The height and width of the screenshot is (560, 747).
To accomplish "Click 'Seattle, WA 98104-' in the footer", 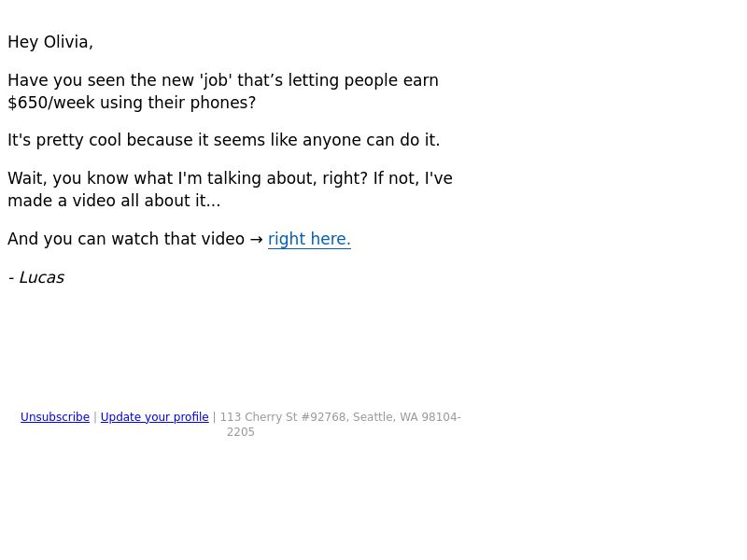I will 407,417.
